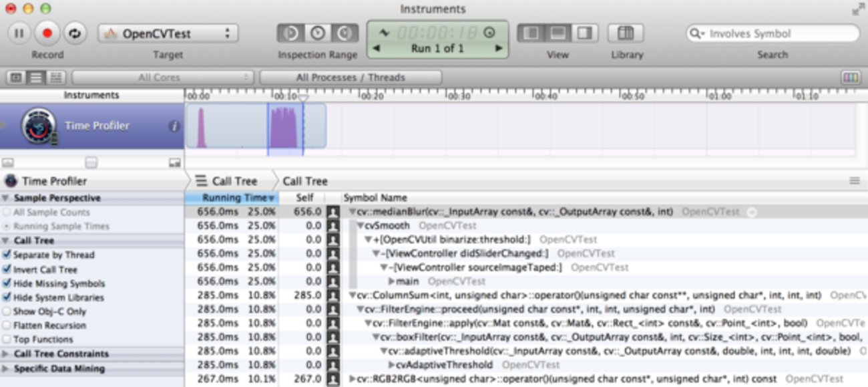Click the red Record button

pyautogui.click(x=47, y=33)
